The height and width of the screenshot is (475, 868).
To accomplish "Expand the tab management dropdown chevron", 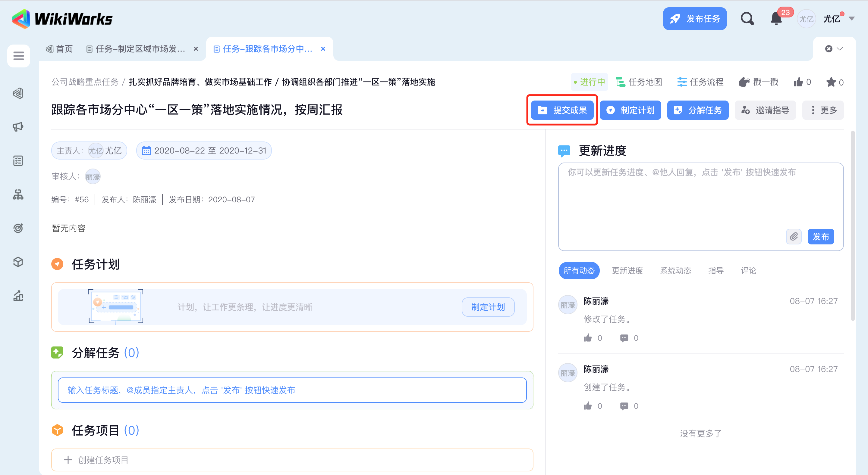I will (x=840, y=49).
